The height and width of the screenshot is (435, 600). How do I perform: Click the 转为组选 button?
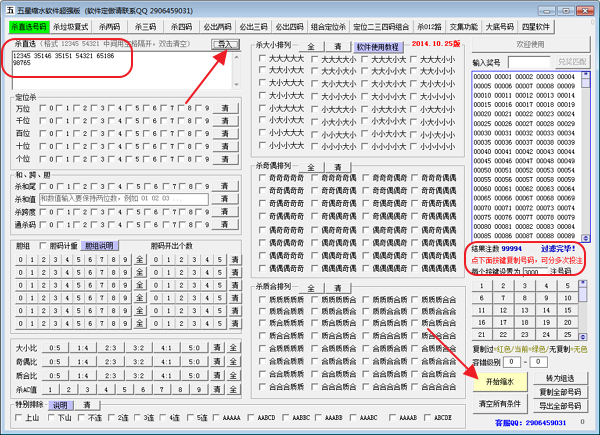560,377
